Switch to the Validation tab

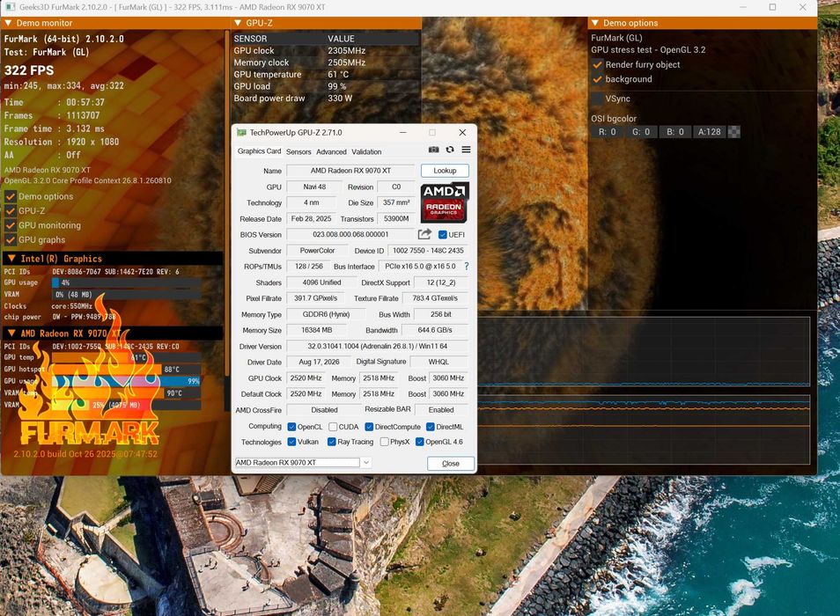(366, 151)
